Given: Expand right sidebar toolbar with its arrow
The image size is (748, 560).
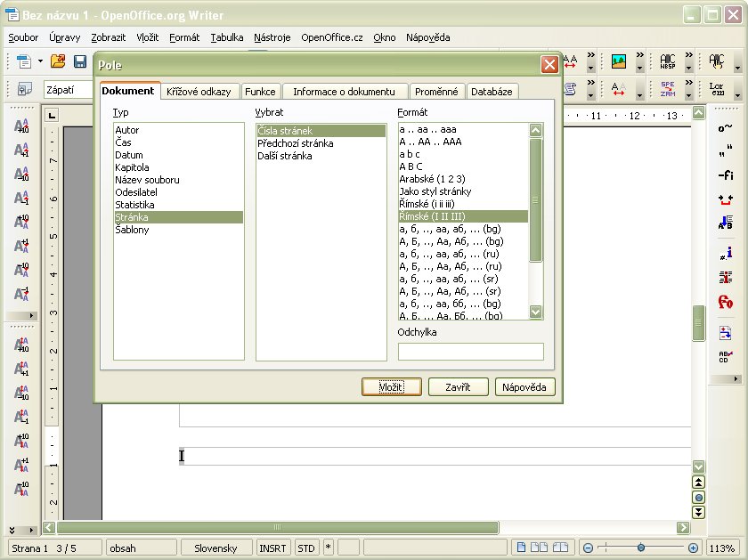Looking at the screenshot, I should (x=736, y=378).
